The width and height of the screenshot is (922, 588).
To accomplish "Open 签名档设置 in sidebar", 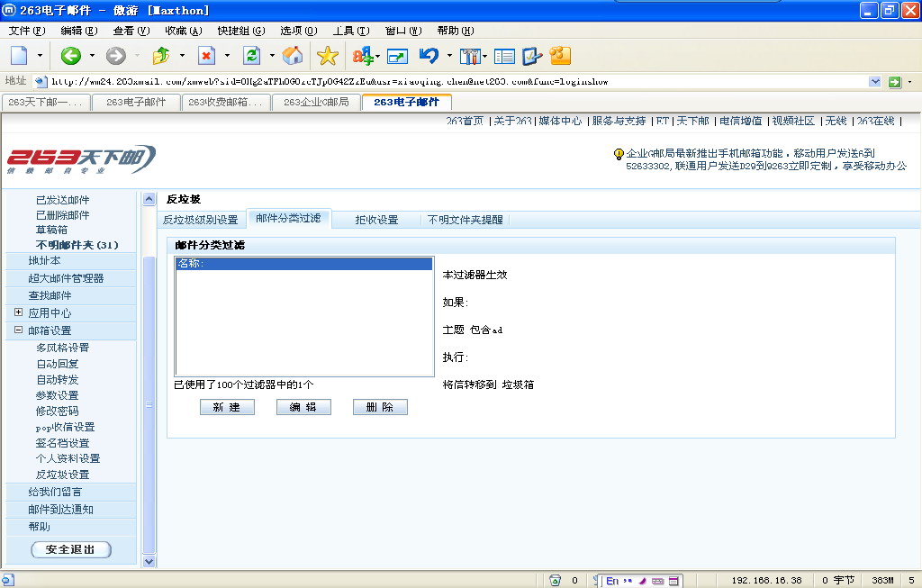I will (x=62, y=443).
